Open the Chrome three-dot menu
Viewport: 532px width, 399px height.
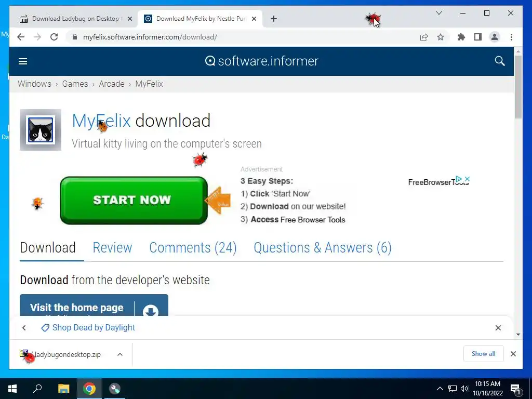(x=511, y=37)
